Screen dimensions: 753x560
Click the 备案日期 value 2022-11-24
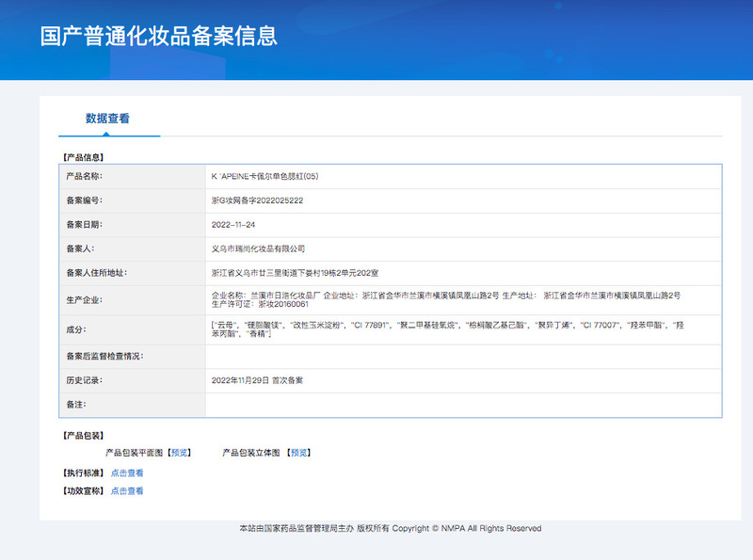click(x=233, y=225)
